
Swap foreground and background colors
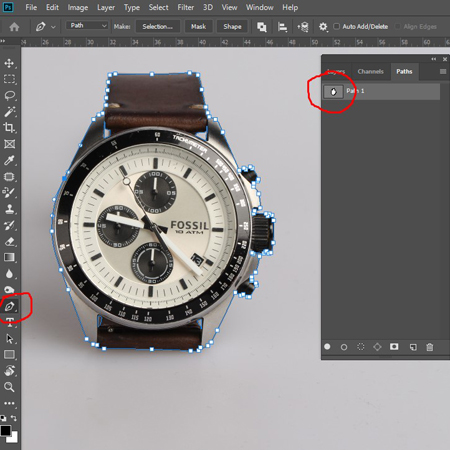coord(14,418)
